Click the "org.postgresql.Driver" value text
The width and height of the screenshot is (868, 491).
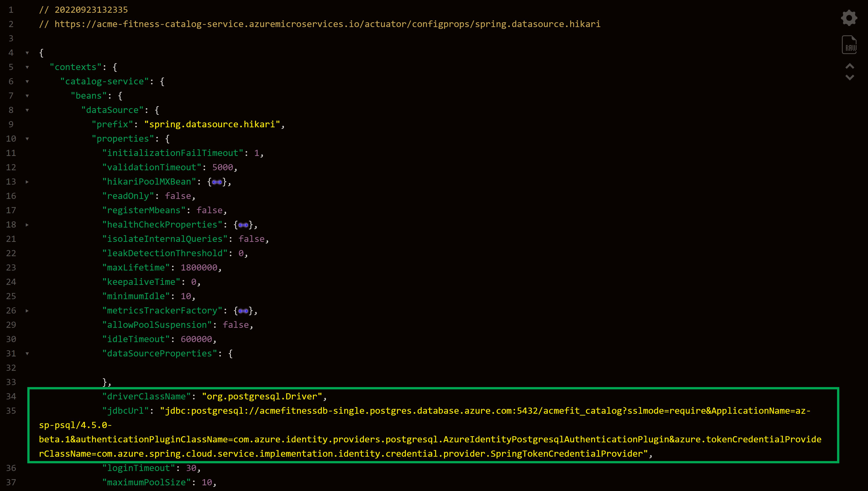[x=262, y=397]
